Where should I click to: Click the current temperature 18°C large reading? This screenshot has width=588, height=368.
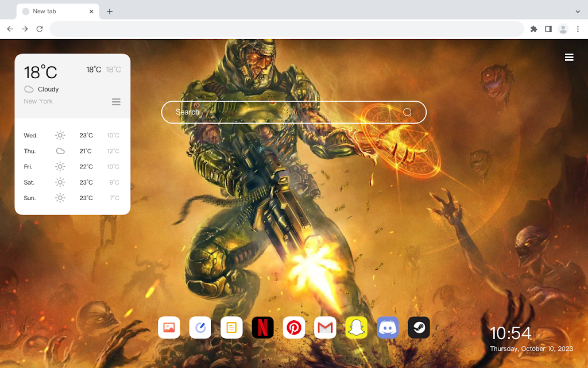pyautogui.click(x=41, y=72)
